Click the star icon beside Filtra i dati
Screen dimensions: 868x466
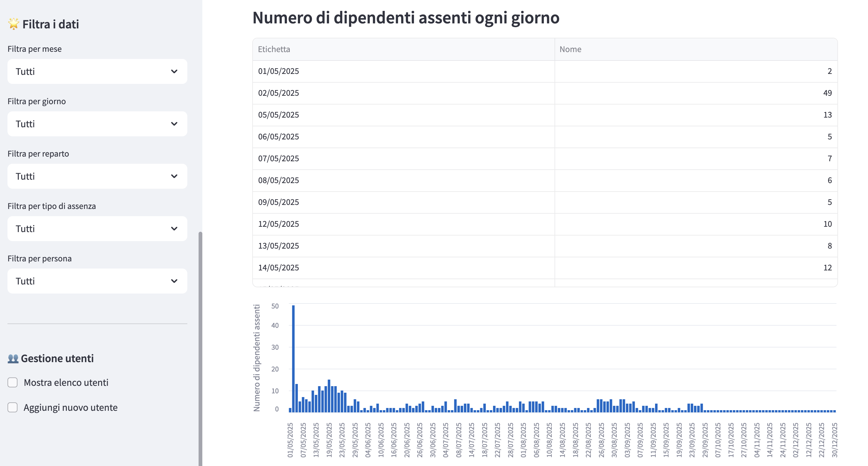pyautogui.click(x=13, y=24)
